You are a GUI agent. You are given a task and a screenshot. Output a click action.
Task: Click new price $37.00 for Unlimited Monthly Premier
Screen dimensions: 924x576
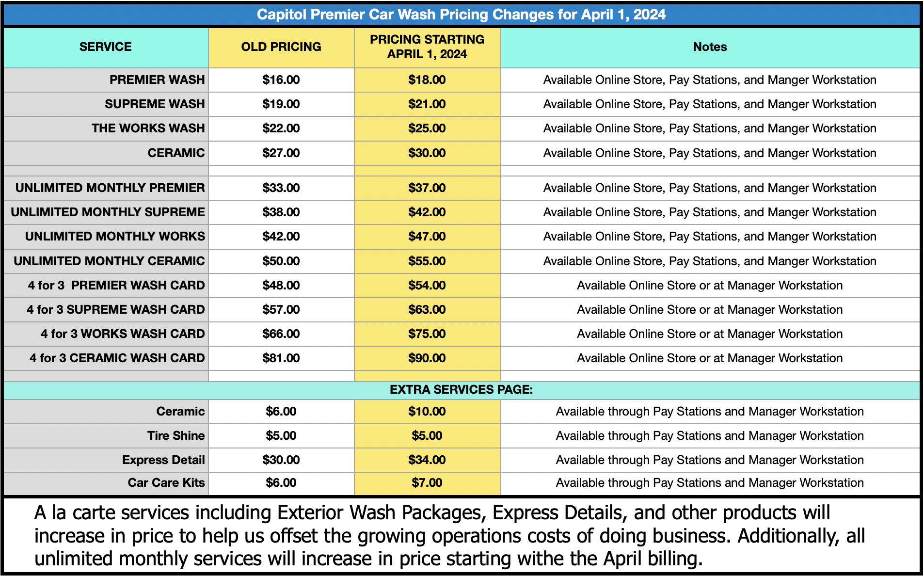(427, 188)
